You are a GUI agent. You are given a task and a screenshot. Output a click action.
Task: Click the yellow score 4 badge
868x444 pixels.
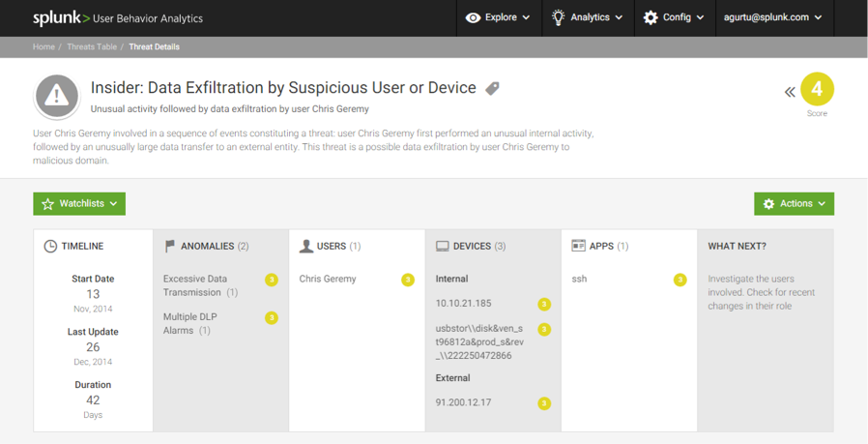817,89
